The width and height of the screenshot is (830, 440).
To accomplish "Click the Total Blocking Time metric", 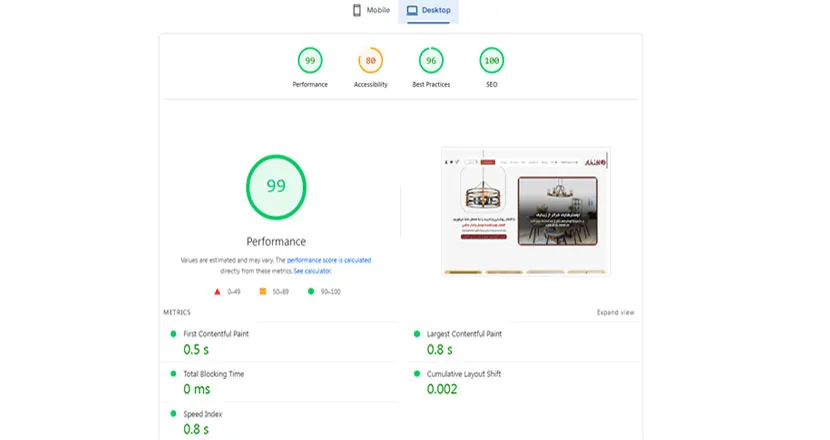I will 213,374.
